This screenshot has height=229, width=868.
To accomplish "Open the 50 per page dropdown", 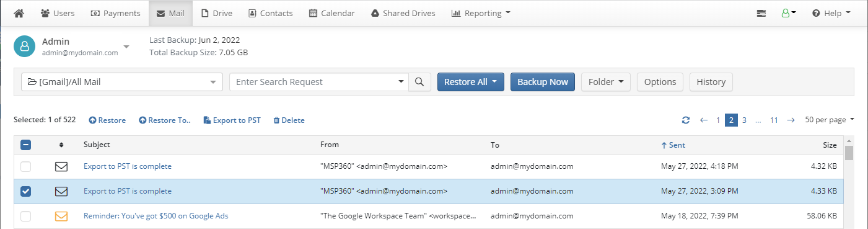I will click(829, 120).
